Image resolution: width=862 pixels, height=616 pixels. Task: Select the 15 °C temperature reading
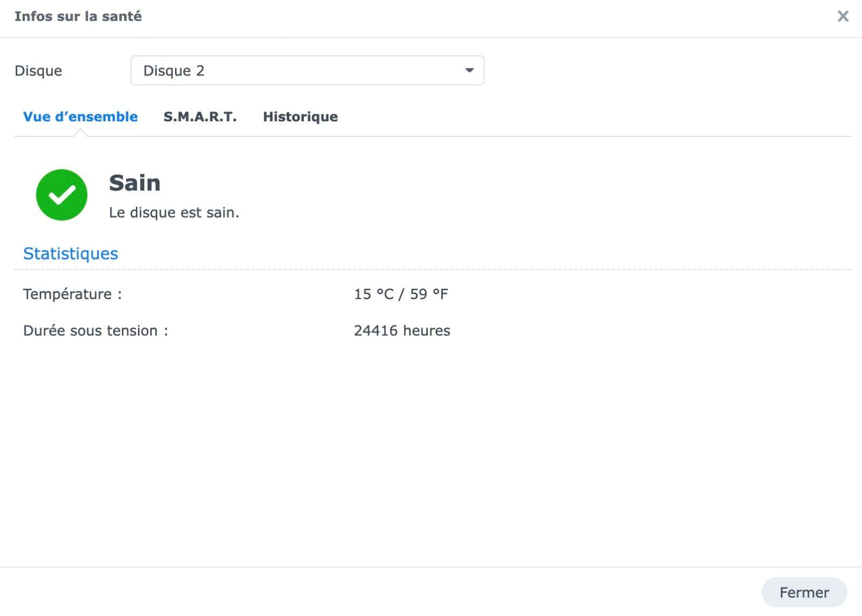[373, 294]
